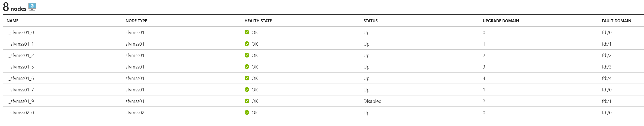Sort by FAULT DOMAIN column header
The height and width of the screenshot is (126, 644).
[617, 21]
